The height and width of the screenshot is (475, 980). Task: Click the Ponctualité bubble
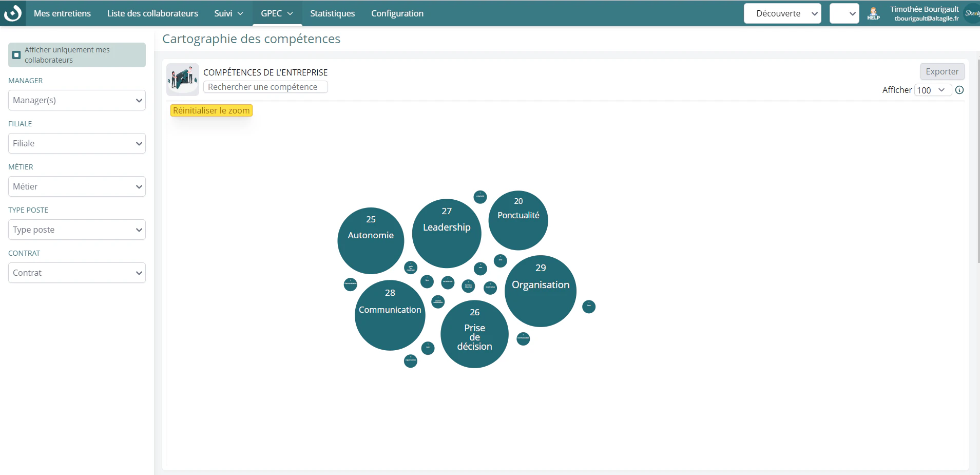tap(518, 220)
